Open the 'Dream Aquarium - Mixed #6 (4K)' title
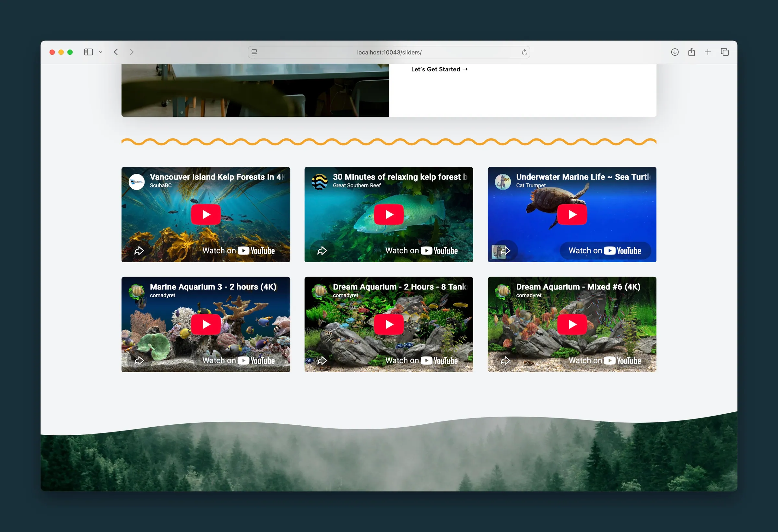 tap(578, 287)
